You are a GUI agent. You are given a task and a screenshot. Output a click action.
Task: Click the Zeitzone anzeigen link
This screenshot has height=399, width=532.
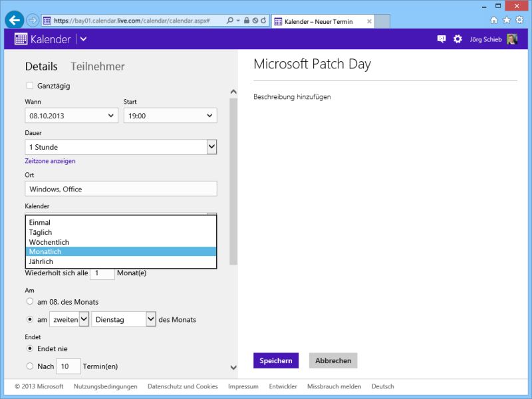point(51,161)
